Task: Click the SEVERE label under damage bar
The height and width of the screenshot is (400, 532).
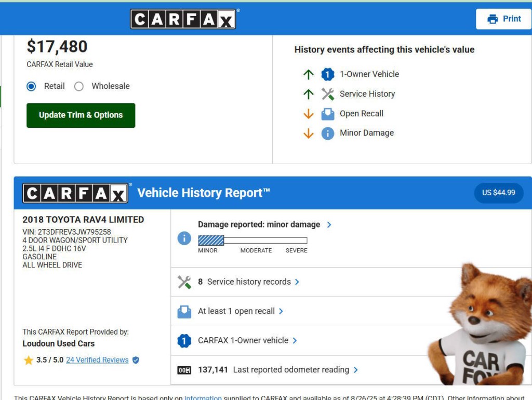Action: tap(297, 251)
